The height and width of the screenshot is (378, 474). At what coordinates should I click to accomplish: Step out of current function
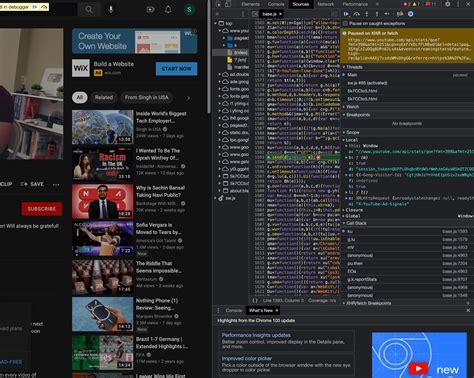[x=377, y=14]
